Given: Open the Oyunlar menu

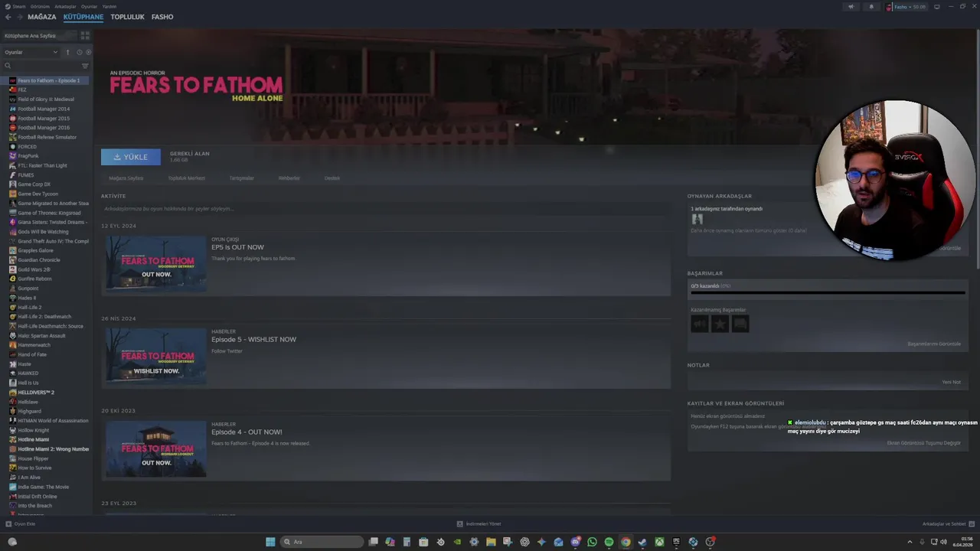Looking at the screenshot, I should click(x=90, y=6).
